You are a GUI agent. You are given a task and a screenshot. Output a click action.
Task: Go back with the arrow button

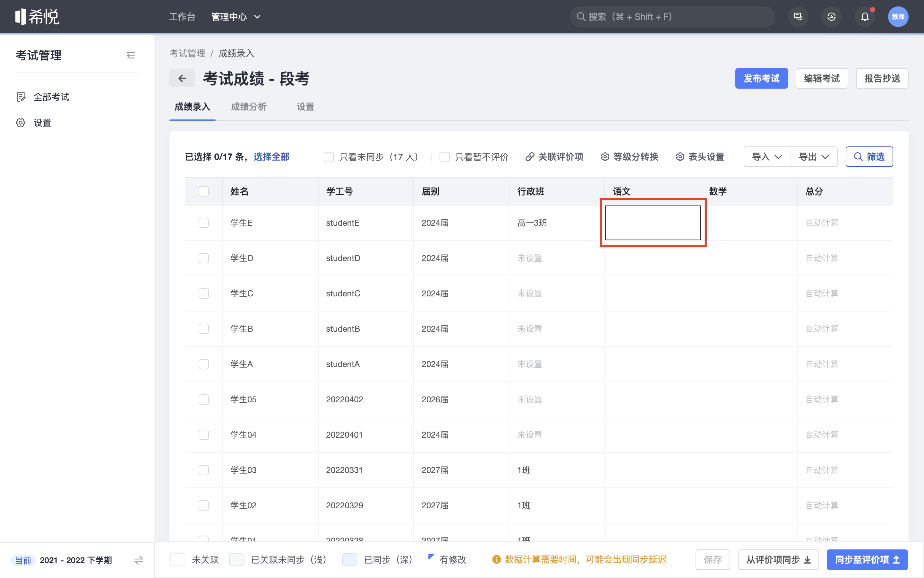click(182, 78)
